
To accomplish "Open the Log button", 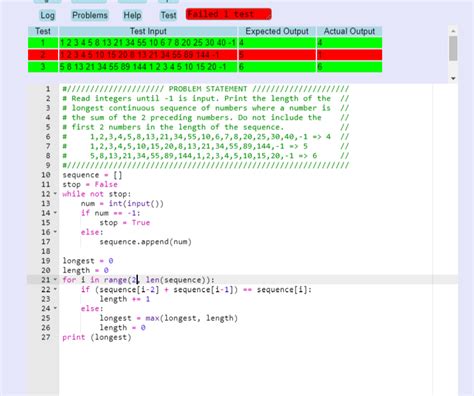I will click(47, 15).
